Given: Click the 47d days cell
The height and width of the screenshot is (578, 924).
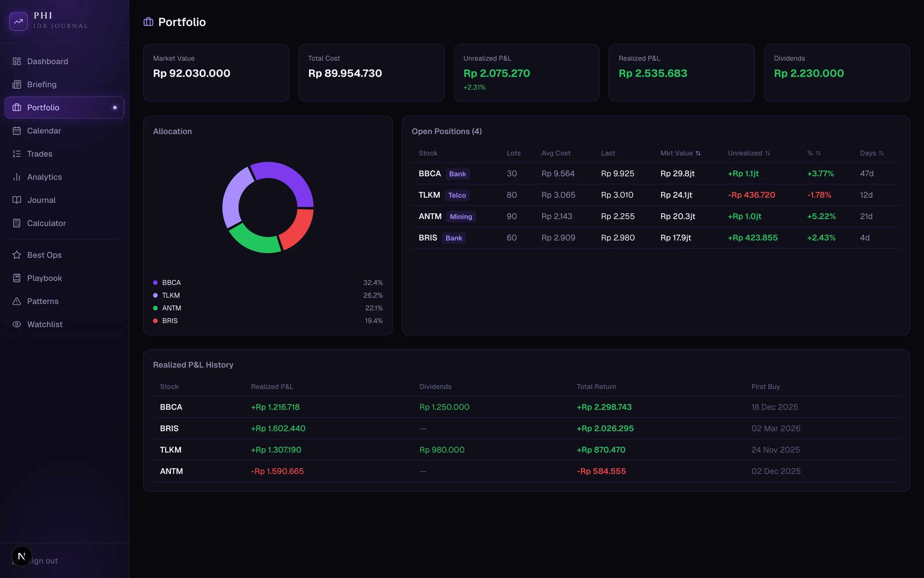Looking at the screenshot, I should click(x=867, y=174).
